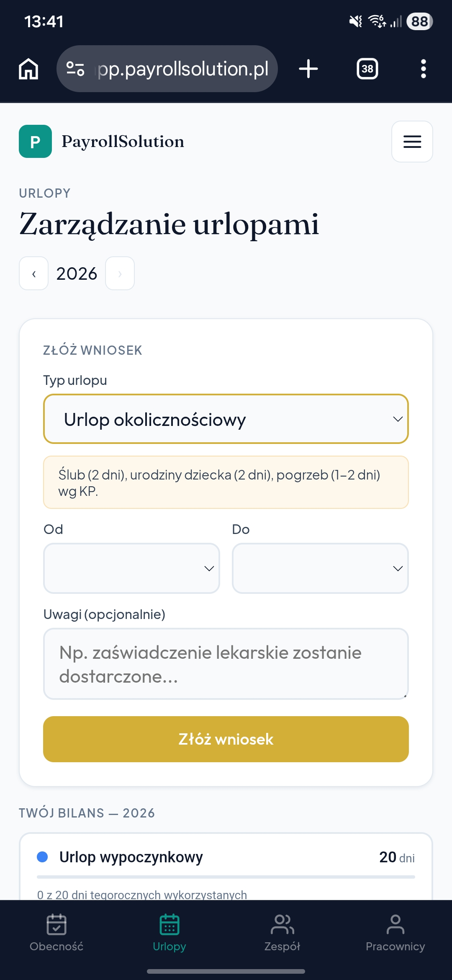Expand the Do date selector

tap(320, 568)
